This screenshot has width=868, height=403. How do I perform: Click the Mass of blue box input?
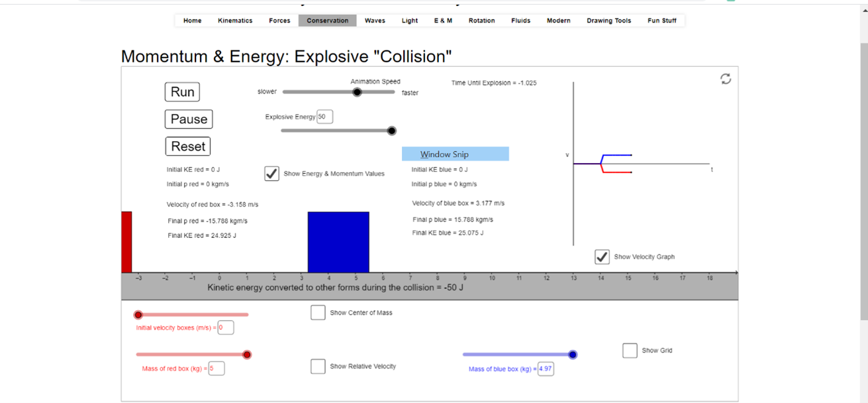(x=546, y=369)
